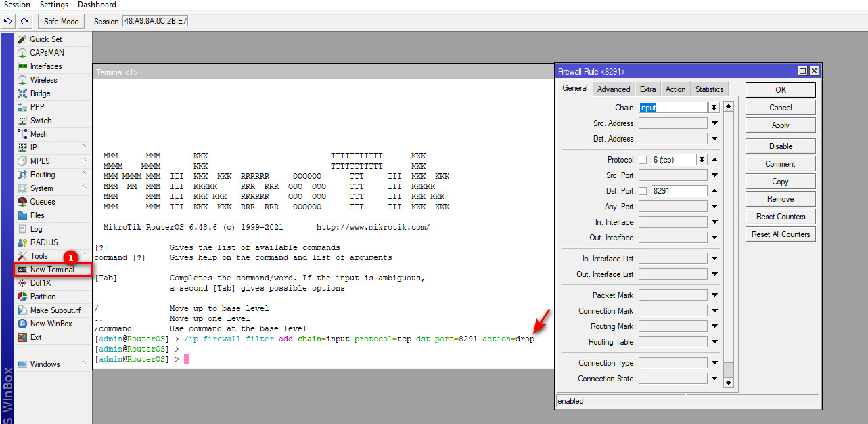Click into the Dst. Port input field

[679, 191]
